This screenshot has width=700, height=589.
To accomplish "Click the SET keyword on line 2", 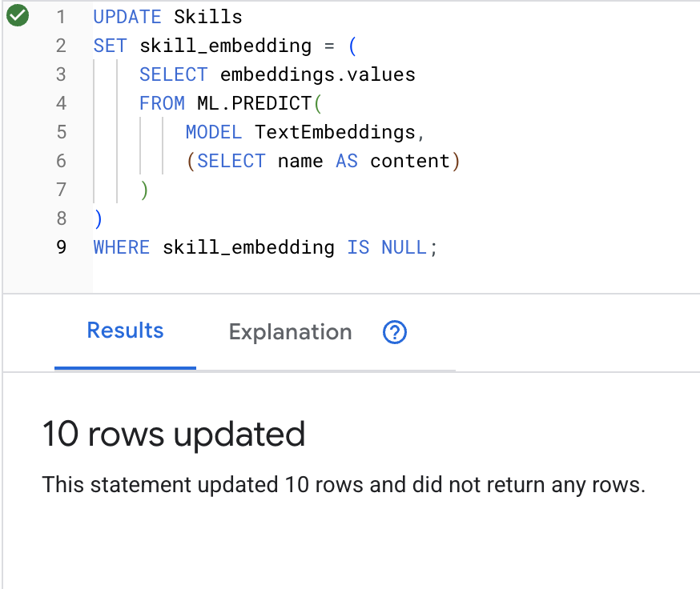I will click(110, 46).
